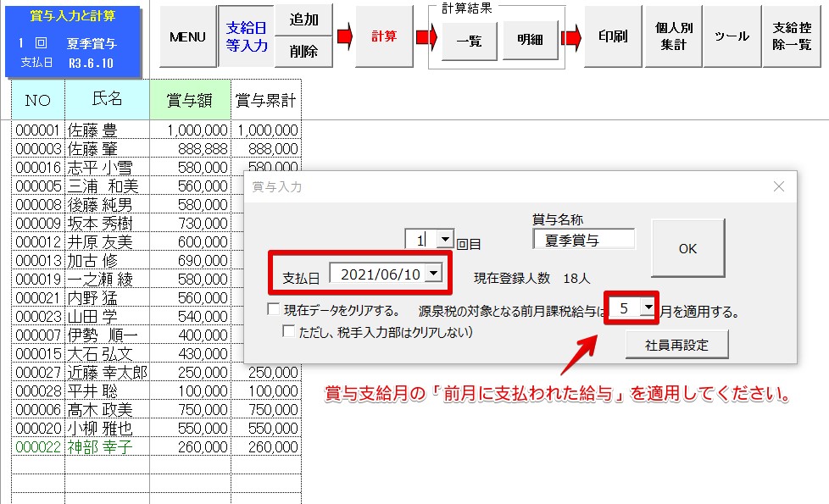Viewport: 829px width, 504px height.
Task: Click the 賞与累計 column header
Action: pos(266,99)
